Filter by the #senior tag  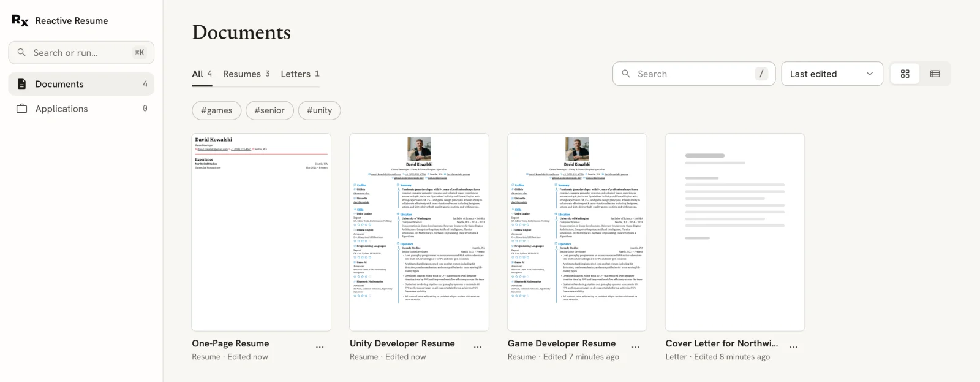(269, 110)
